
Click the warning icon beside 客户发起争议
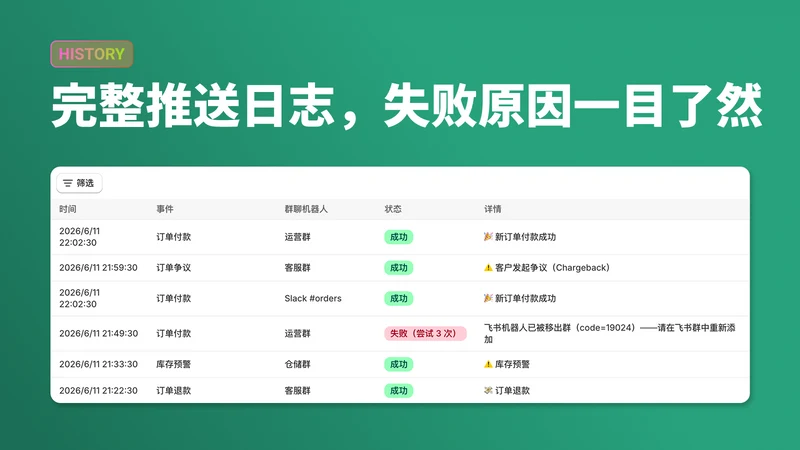point(488,267)
